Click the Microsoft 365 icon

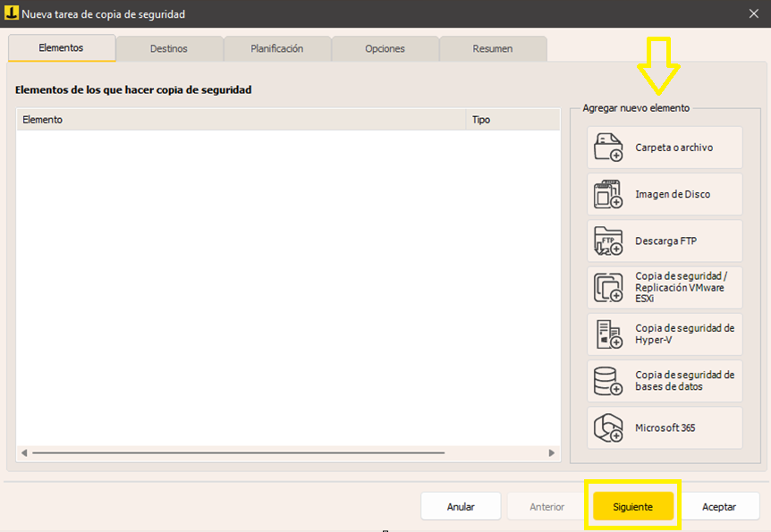[608, 427]
